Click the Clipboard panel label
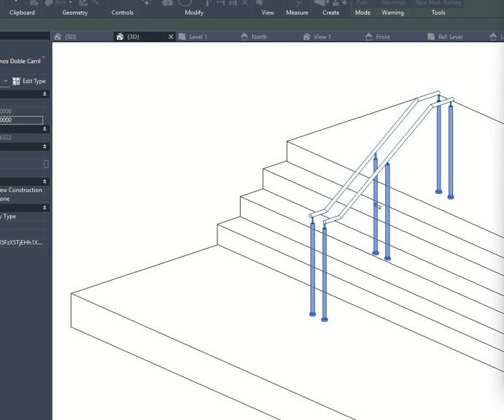The height and width of the screenshot is (420, 504). [x=22, y=12]
